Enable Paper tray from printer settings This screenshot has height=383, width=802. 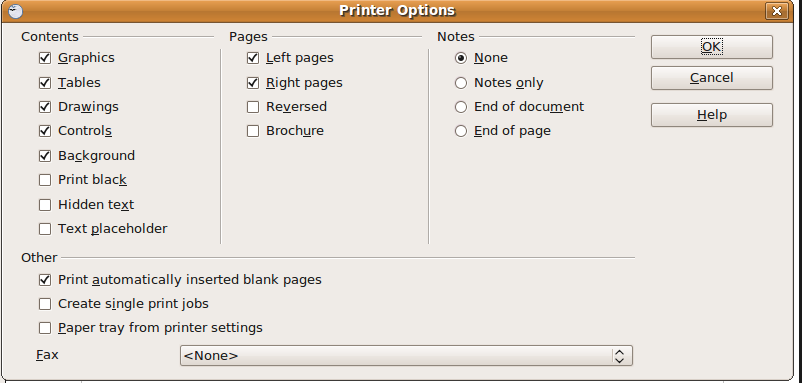(x=45, y=328)
